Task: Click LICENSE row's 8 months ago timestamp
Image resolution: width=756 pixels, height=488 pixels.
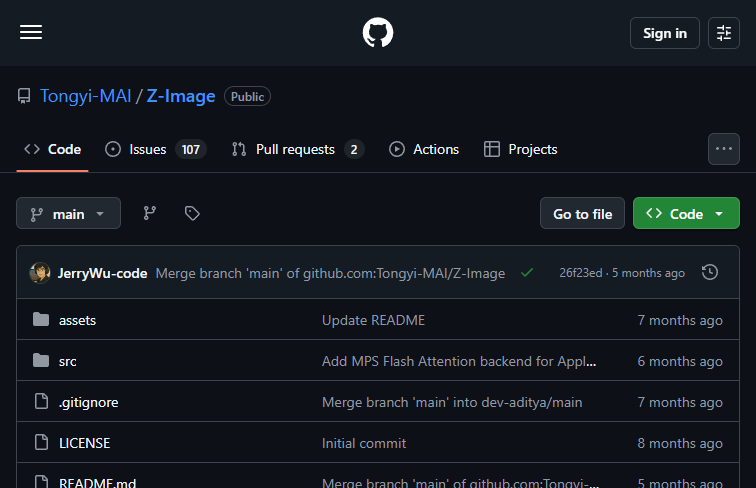Action: pyautogui.click(x=680, y=443)
